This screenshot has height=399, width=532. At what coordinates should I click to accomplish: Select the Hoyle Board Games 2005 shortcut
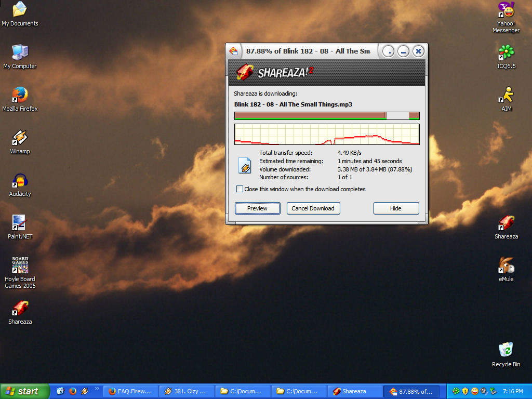tap(20, 273)
